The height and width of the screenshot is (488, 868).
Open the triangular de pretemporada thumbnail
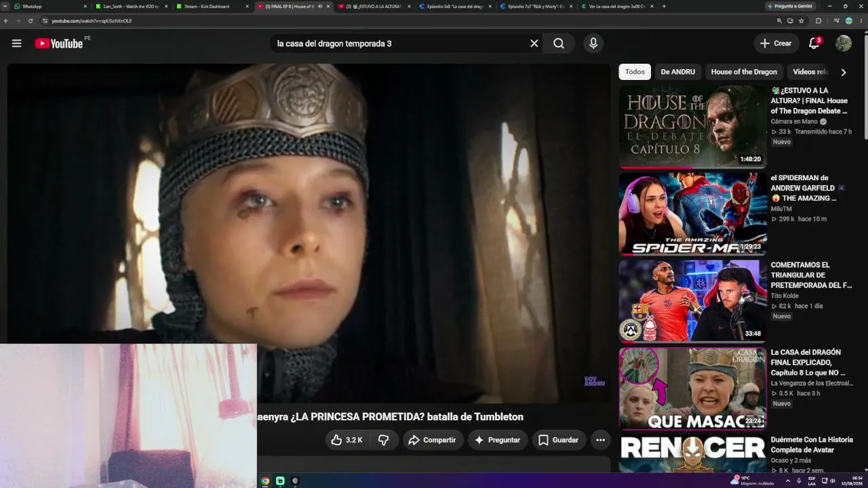click(x=692, y=302)
